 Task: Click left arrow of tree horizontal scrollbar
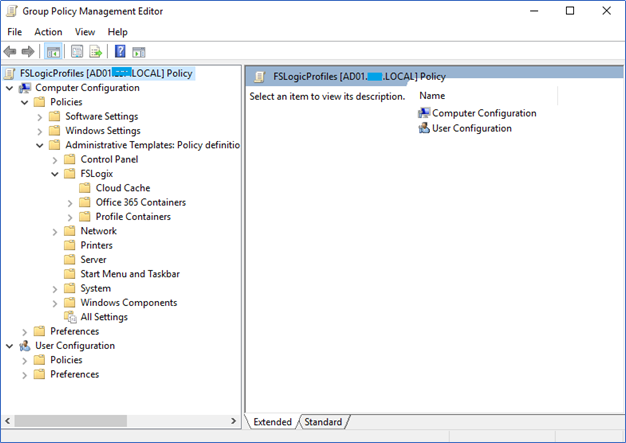[x=8, y=421]
